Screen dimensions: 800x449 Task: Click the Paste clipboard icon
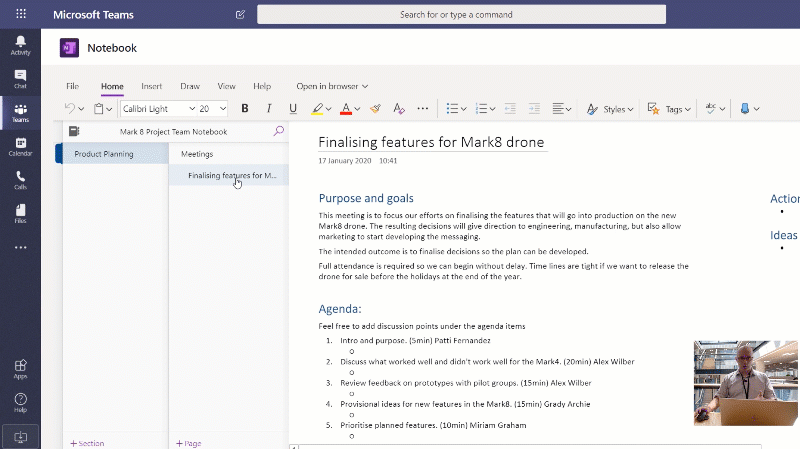tap(98, 108)
